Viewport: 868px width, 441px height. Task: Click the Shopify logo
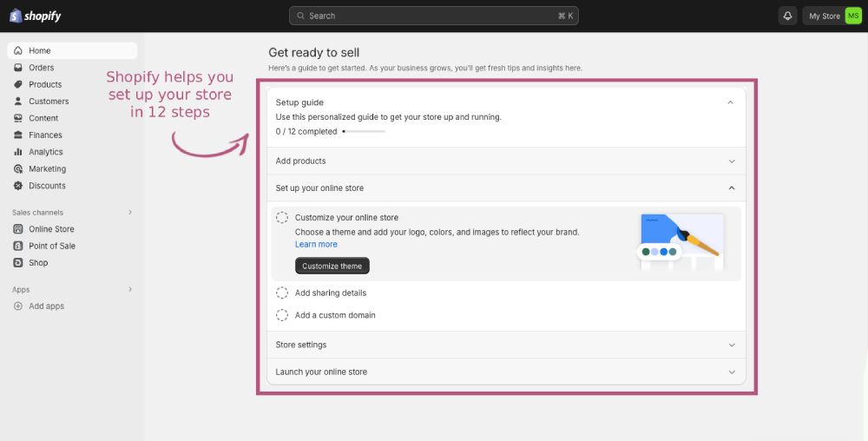(x=36, y=16)
